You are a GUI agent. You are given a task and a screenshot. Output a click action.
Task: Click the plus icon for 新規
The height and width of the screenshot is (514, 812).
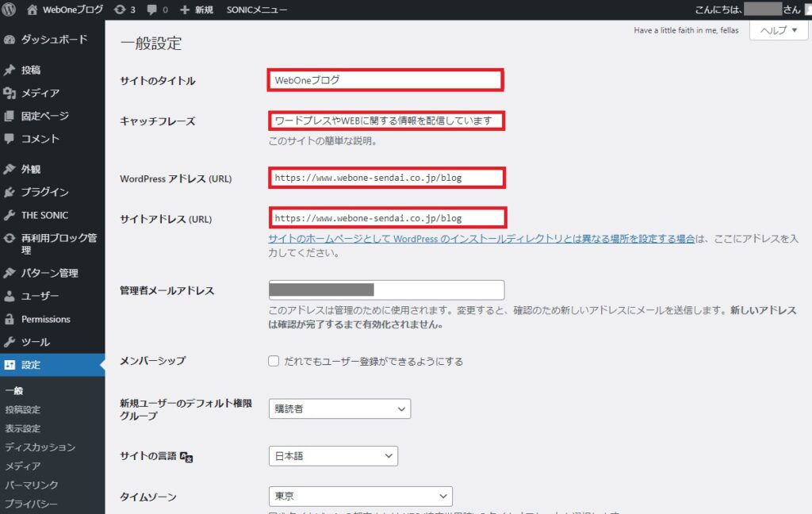click(184, 10)
